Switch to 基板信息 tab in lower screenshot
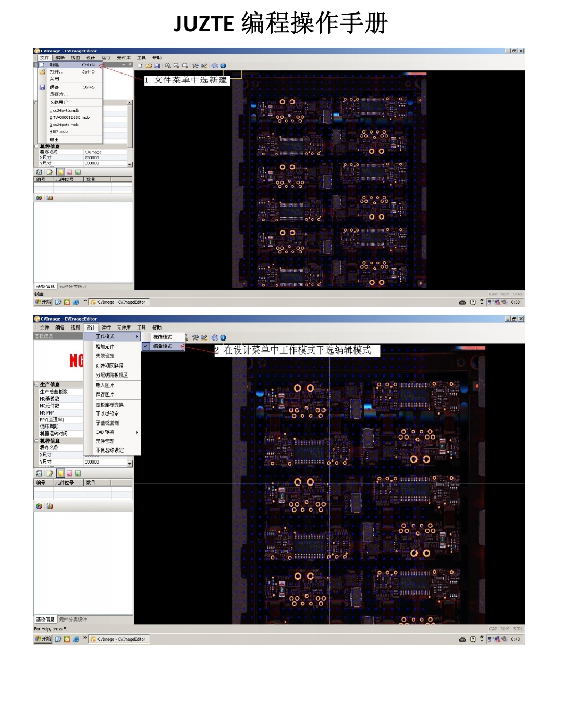Image resolution: width=563 pixels, height=728 pixels. (x=45, y=620)
